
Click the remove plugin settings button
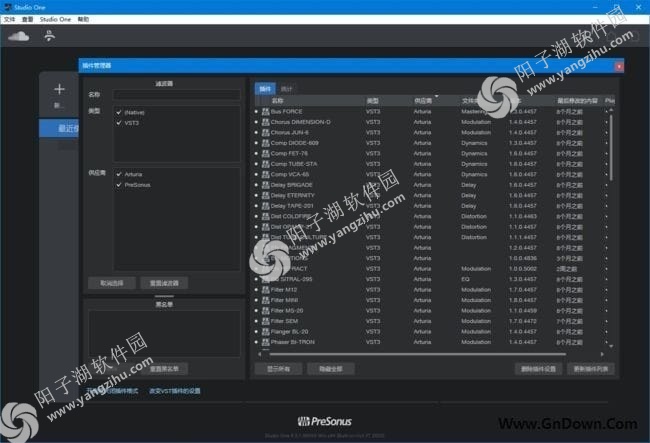[538, 369]
